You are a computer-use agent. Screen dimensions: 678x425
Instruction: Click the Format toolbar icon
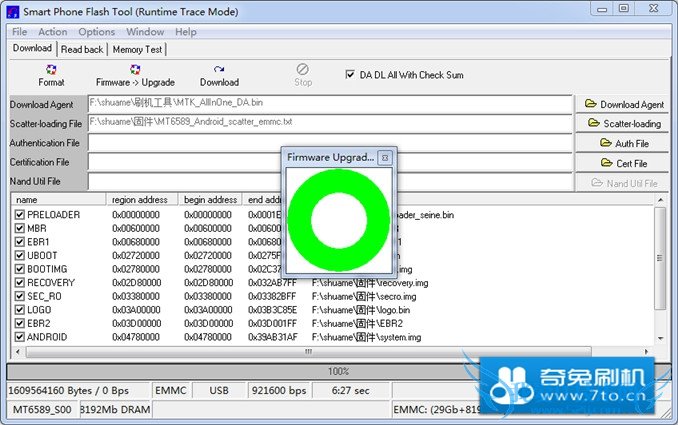pos(51,75)
